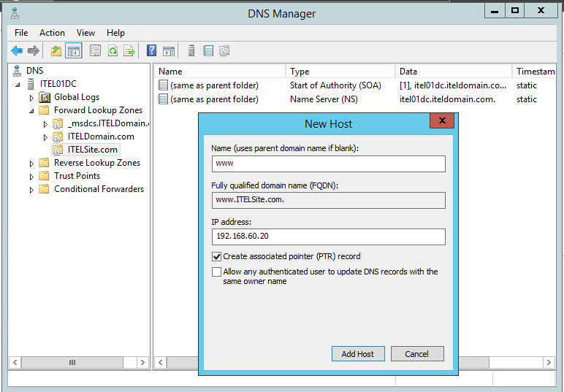Sort by the Type column header

point(340,71)
